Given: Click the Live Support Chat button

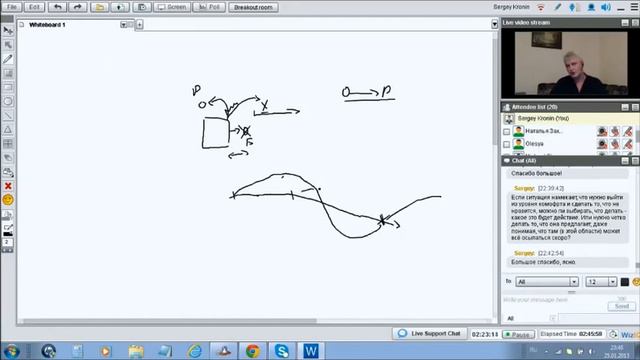Looking at the screenshot, I should pos(429,333).
